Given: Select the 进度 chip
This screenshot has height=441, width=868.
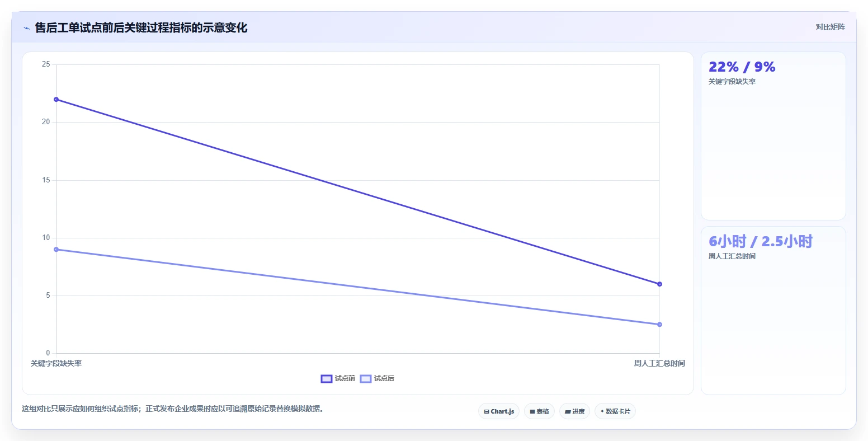Looking at the screenshot, I should [x=574, y=411].
